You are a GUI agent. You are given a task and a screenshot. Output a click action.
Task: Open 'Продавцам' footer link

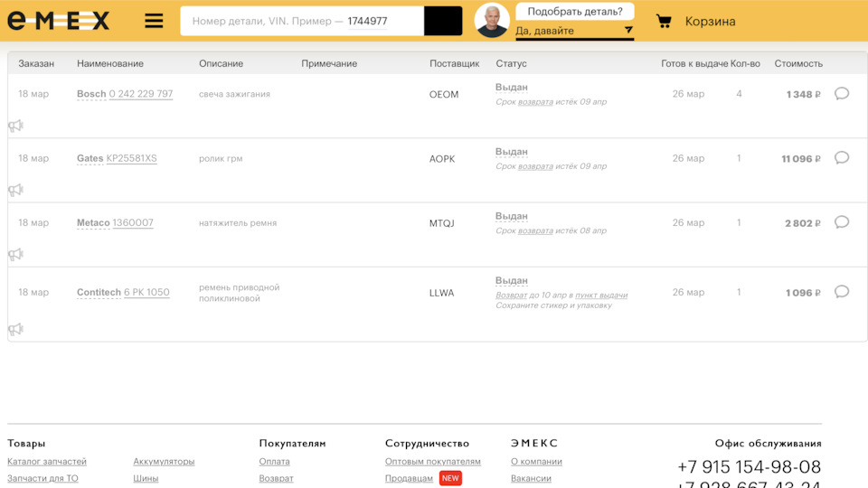point(409,478)
